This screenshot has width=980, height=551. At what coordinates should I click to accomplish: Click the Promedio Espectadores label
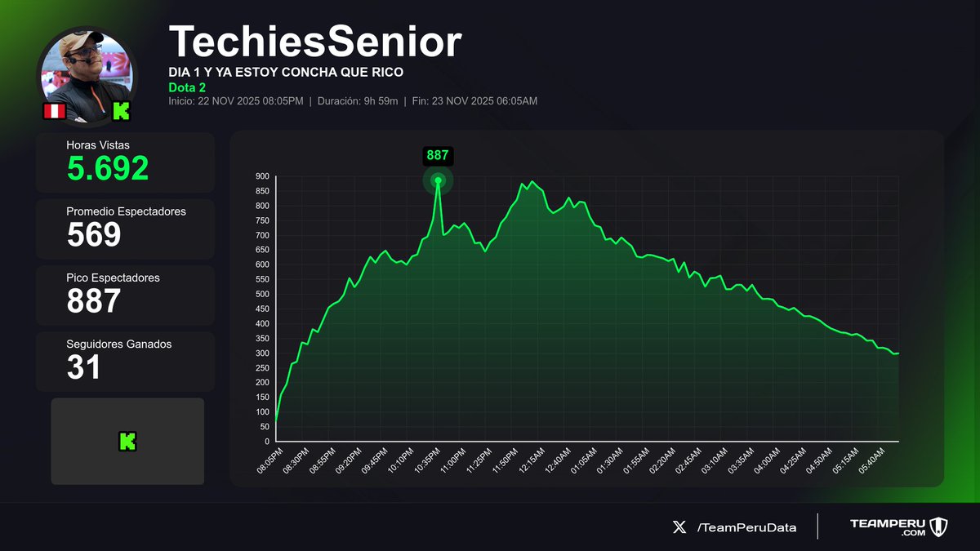point(127,211)
